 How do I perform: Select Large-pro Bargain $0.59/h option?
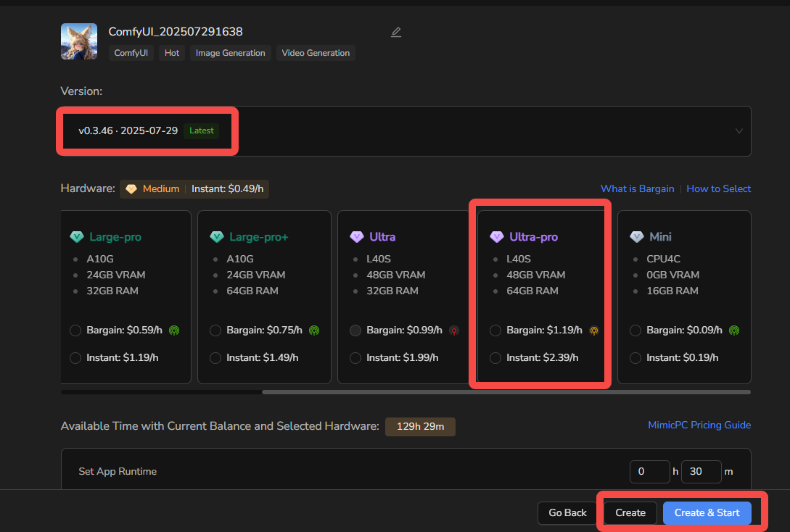[75, 331]
